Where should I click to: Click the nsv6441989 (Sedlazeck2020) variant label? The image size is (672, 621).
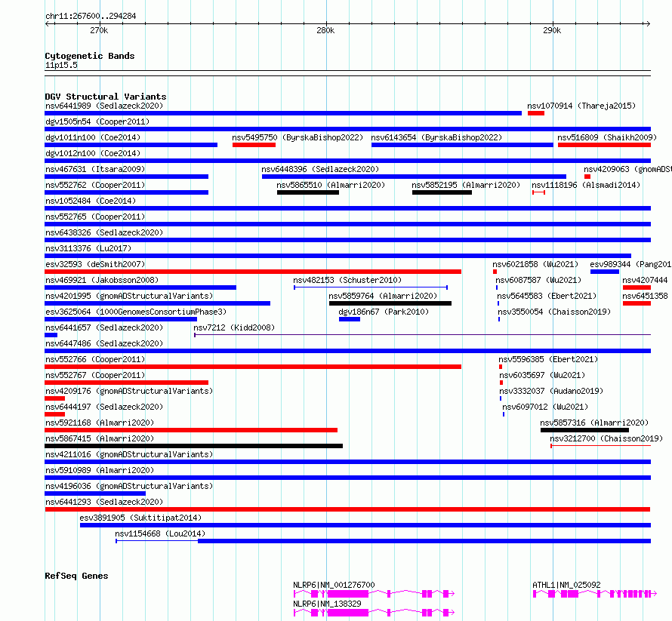104,106
